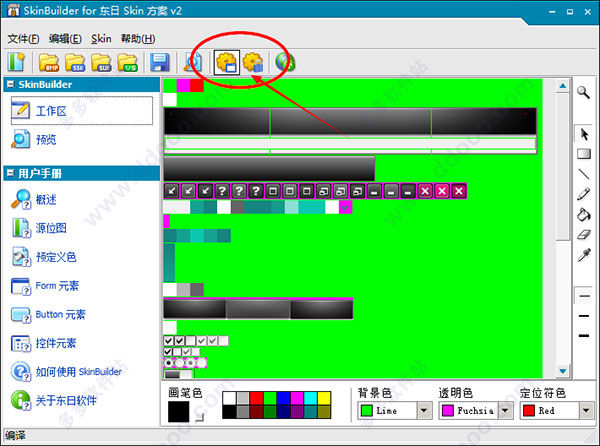Expand the 背景色 Lime dropdown

pos(424,410)
